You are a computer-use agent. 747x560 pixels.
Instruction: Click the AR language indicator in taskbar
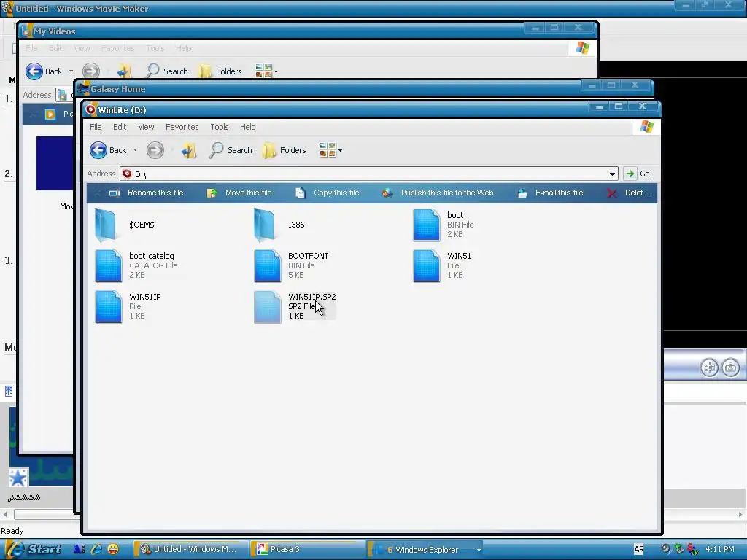coord(639,550)
